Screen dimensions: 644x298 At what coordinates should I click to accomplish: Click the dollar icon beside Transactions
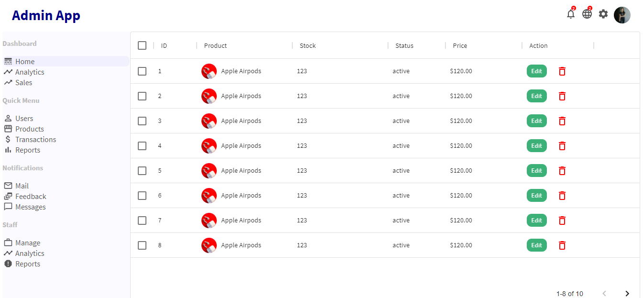click(x=8, y=140)
